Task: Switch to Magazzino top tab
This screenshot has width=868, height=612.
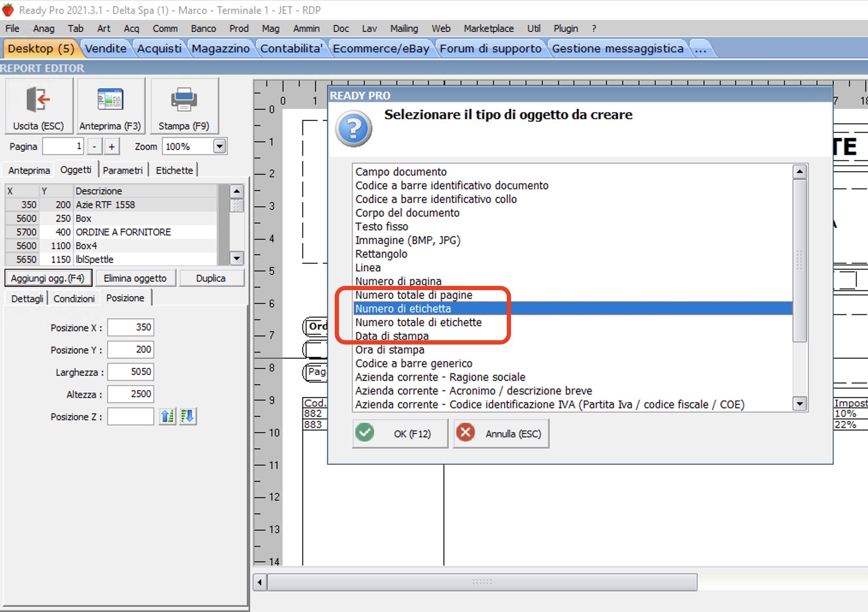Action: (220, 48)
